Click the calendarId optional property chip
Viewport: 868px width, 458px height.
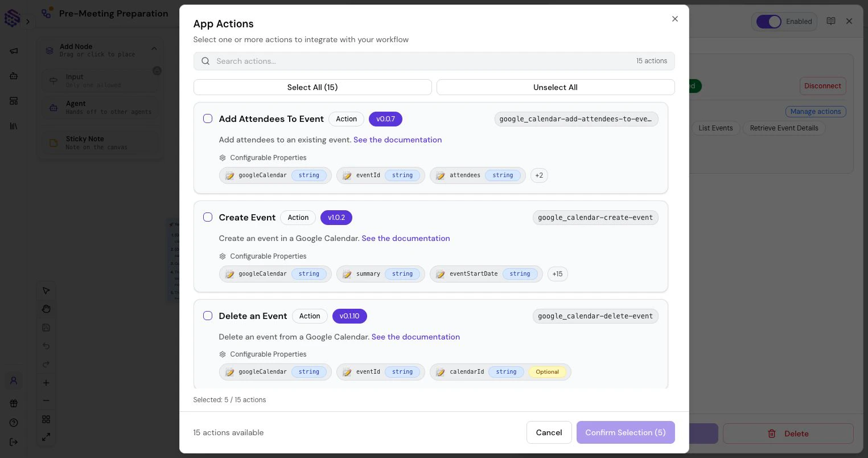[500, 372]
